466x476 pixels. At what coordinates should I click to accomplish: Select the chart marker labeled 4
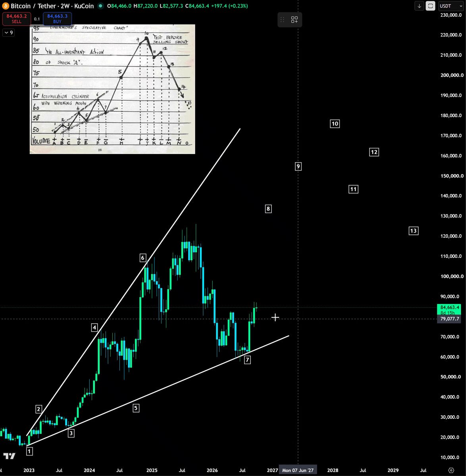(94, 328)
